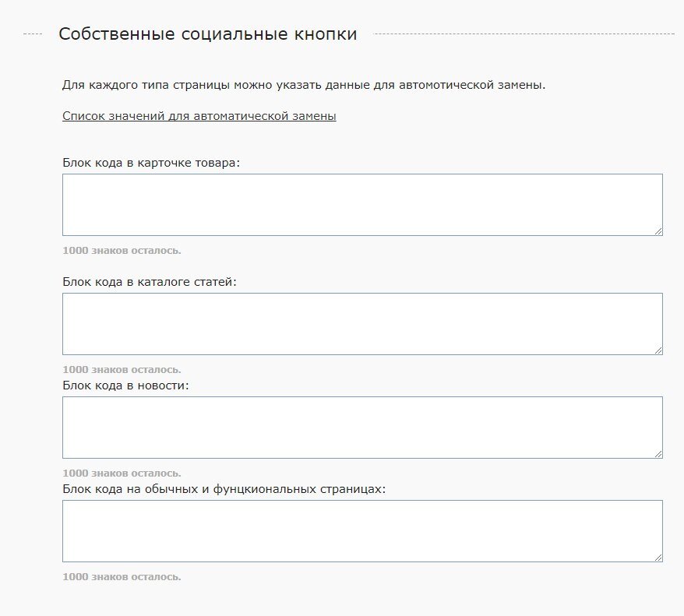Open the Список значений для автоматической замены link
Screen dimensions: 684x616
[x=199, y=116]
